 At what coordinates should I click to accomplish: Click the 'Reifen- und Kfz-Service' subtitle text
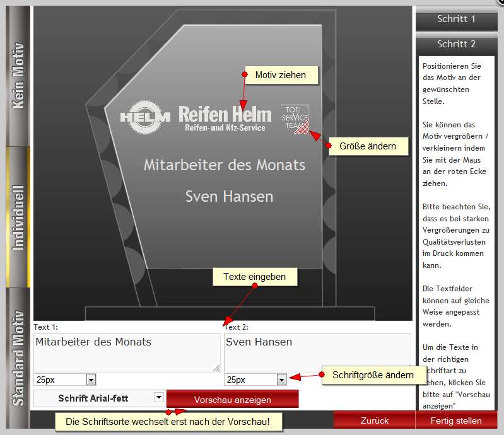225,128
